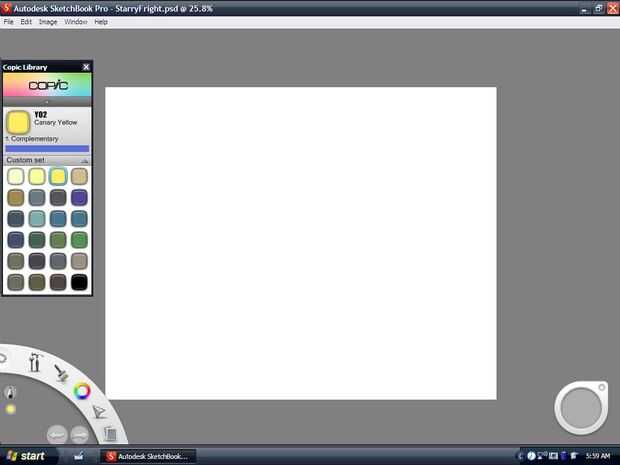
Task: Click the partially hidden interface controls lagoon icon
Action: (x=3, y=358)
